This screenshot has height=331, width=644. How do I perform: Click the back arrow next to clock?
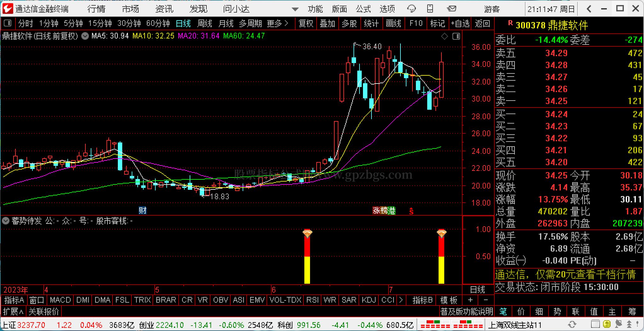[x=589, y=9]
